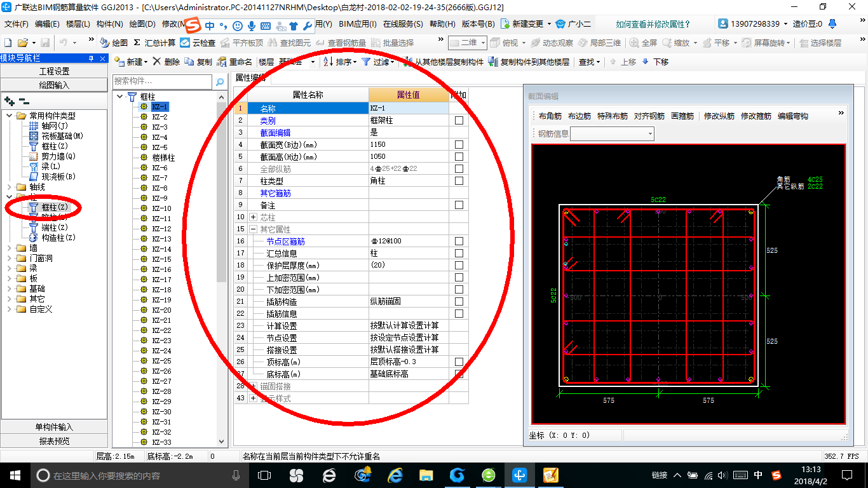The image size is (868, 488).
Task: Click 批量选择 batch select tool
Action: pos(393,43)
